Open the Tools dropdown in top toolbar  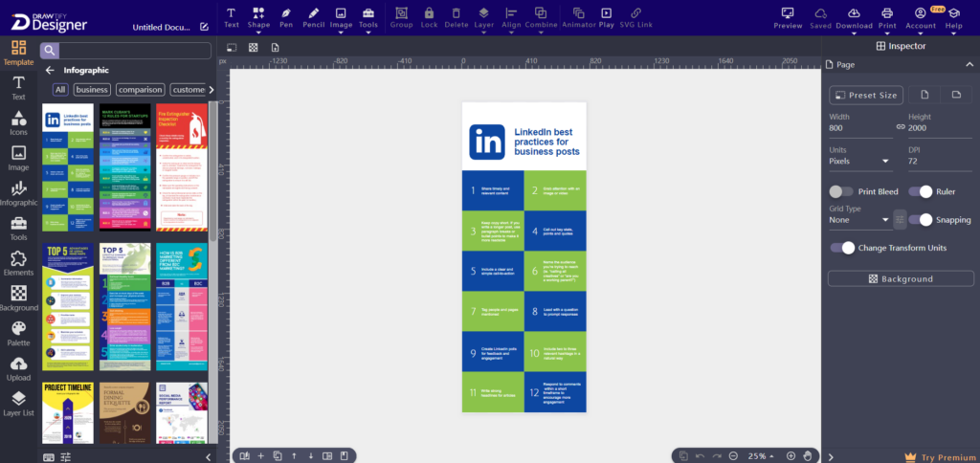pos(368,19)
